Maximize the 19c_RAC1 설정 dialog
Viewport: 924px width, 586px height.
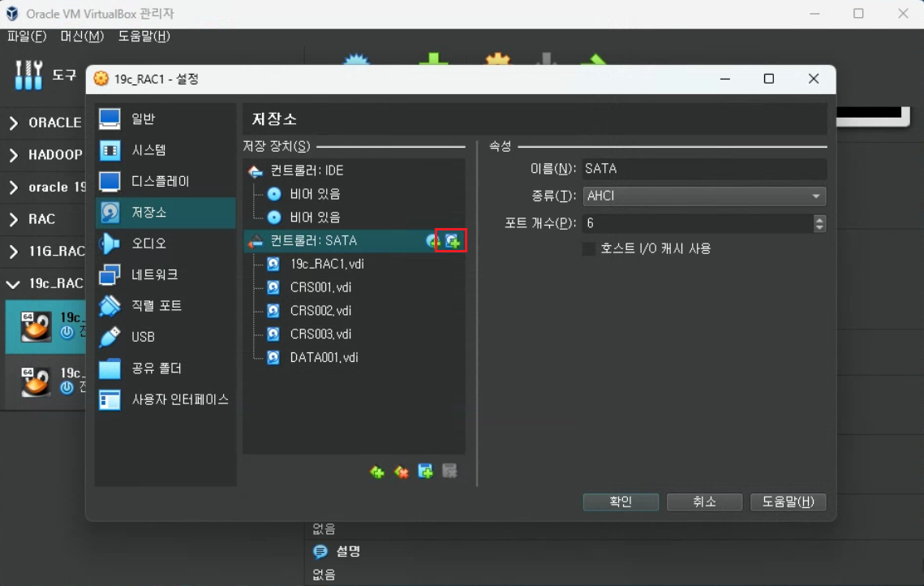pos(769,79)
